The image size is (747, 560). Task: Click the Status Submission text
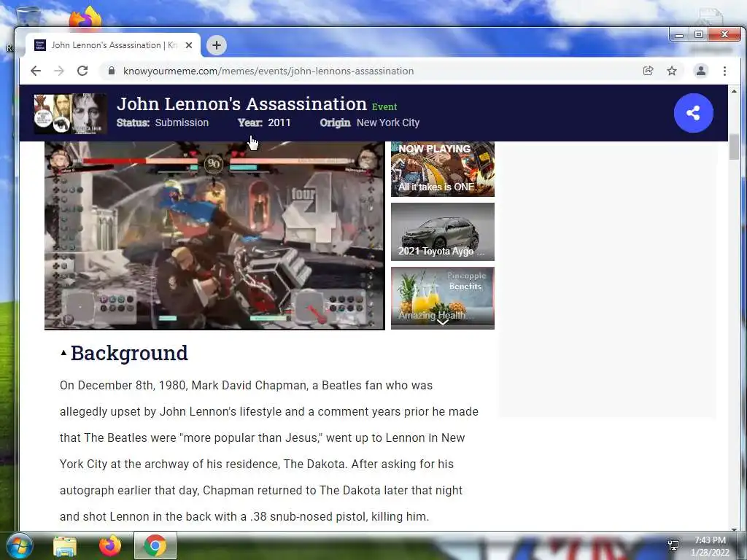(x=163, y=122)
